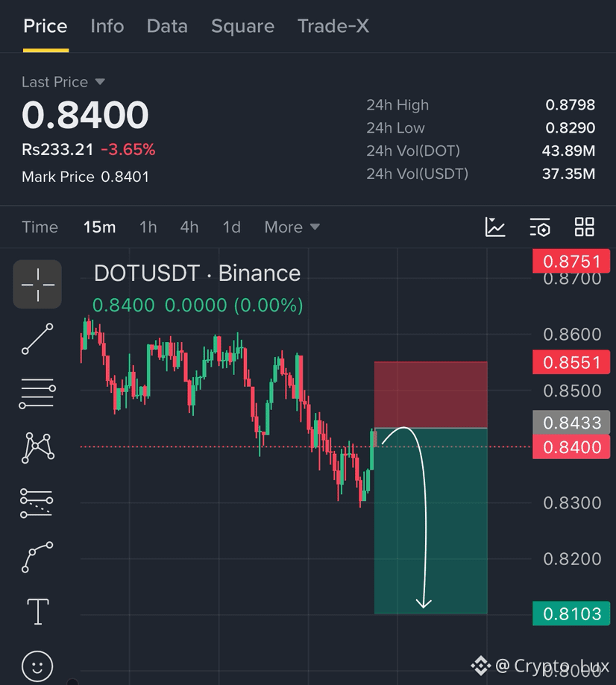Select the Time chart interval
This screenshot has width=616, height=685.
click(40, 227)
